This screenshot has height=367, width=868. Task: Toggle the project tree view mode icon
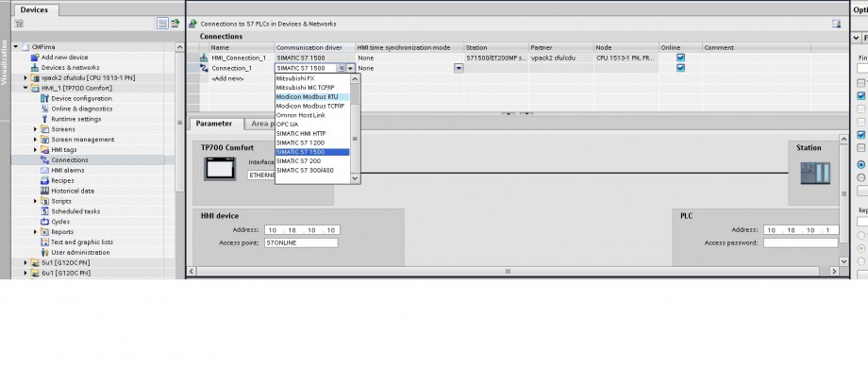point(162,24)
